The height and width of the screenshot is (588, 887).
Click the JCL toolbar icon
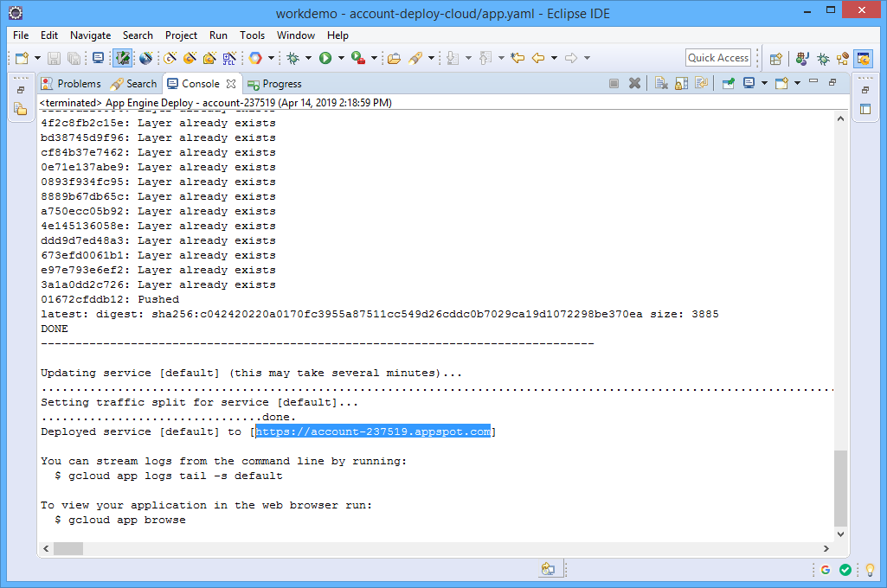229,58
